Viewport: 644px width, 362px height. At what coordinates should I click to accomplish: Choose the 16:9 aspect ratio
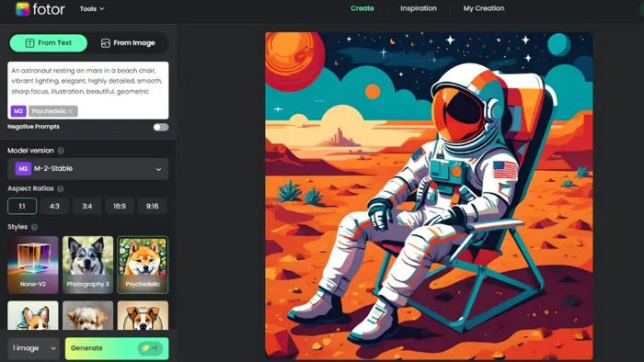pyautogui.click(x=120, y=206)
